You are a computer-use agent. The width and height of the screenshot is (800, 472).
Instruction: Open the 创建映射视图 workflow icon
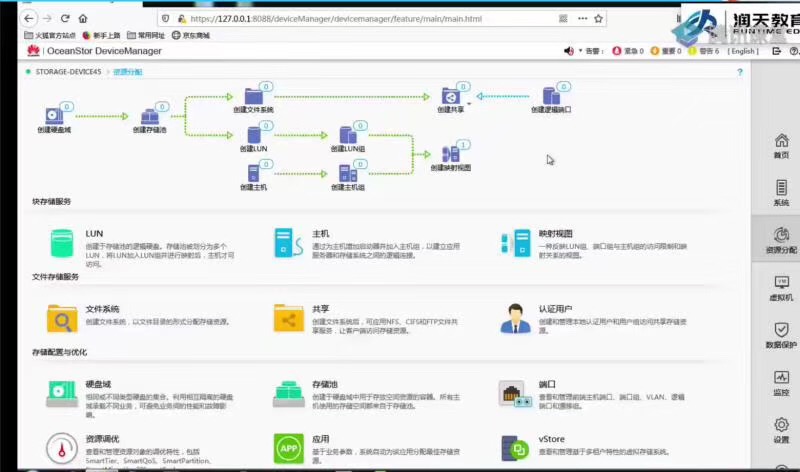(x=449, y=154)
